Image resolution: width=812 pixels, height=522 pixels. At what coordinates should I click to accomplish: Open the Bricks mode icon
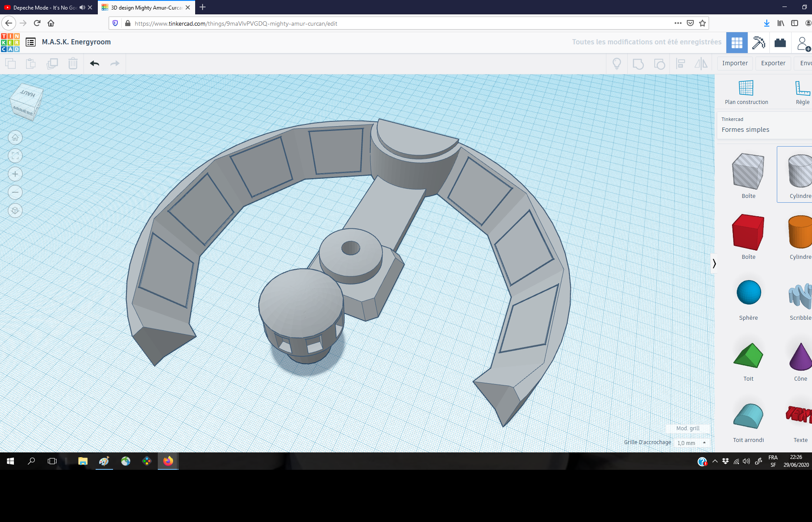point(780,42)
